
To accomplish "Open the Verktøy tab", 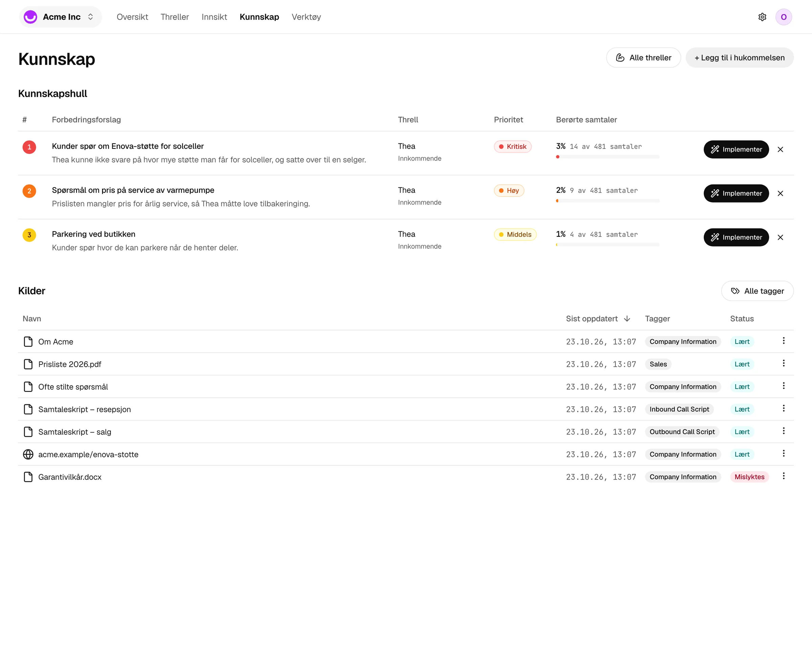I will click(306, 17).
